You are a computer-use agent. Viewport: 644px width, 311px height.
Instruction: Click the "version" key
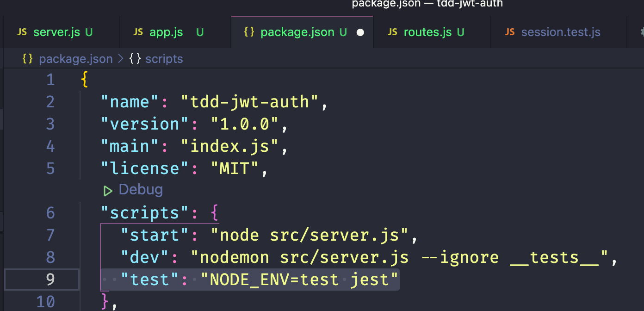[x=144, y=124]
